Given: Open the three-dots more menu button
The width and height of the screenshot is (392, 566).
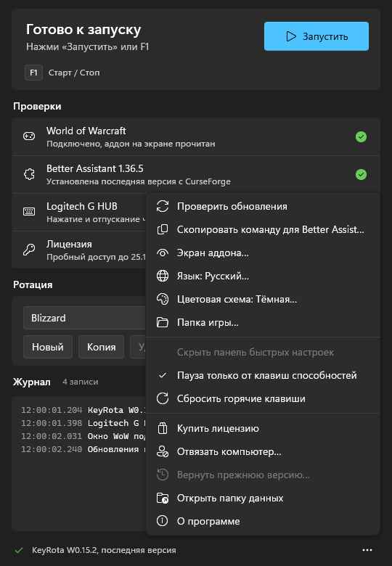Looking at the screenshot, I should tap(367, 550).
